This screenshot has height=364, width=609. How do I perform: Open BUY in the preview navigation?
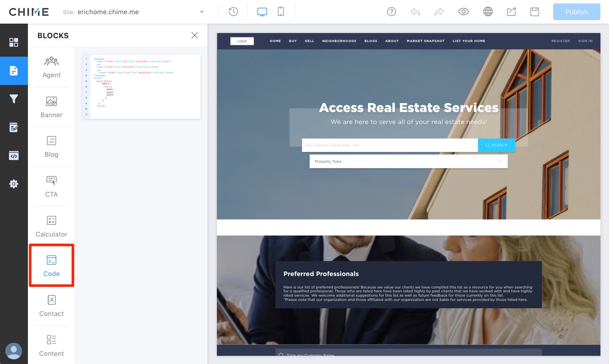pyautogui.click(x=293, y=41)
